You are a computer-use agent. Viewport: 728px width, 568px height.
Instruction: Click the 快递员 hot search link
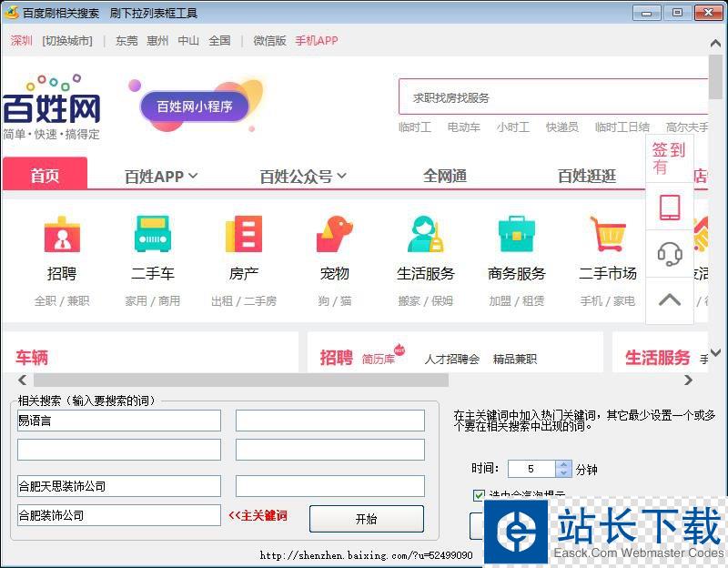561,127
